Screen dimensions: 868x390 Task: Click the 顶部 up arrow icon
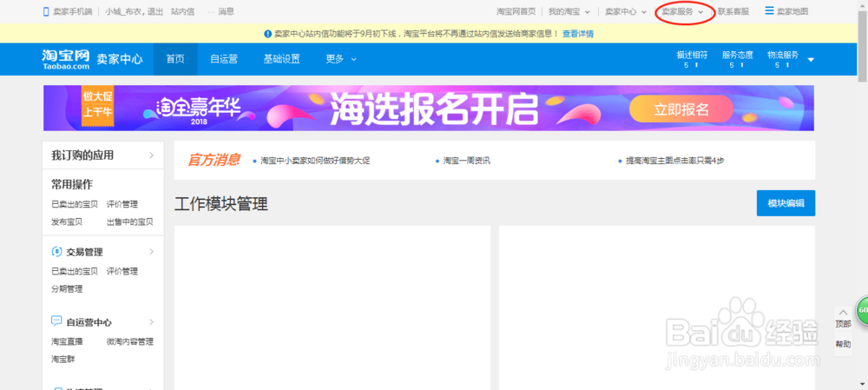(843, 312)
